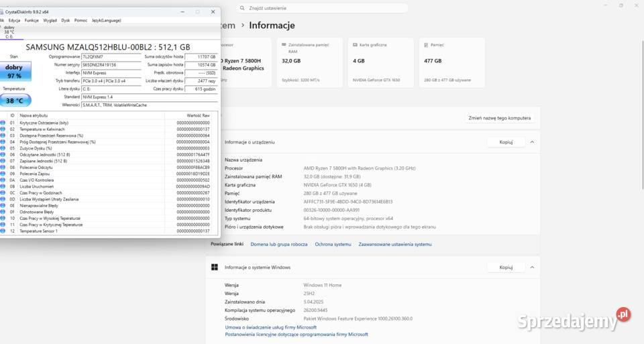Click the Pamięć 477 GB storage card
The image size is (644, 344).
(x=451, y=62)
